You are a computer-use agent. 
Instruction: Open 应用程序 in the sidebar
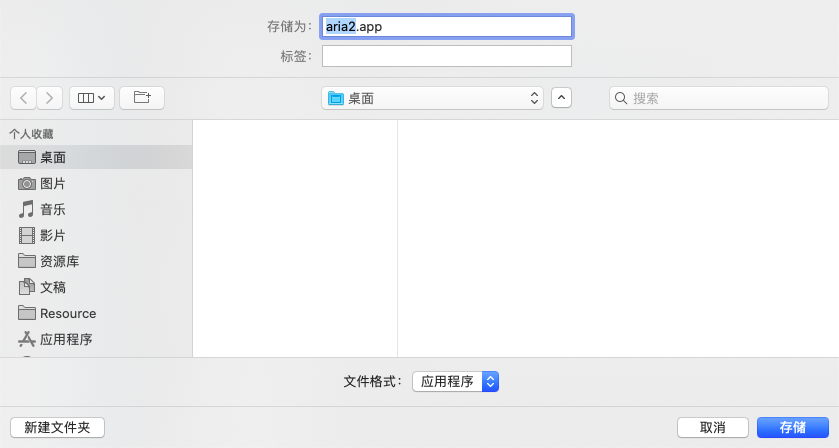coord(65,340)
